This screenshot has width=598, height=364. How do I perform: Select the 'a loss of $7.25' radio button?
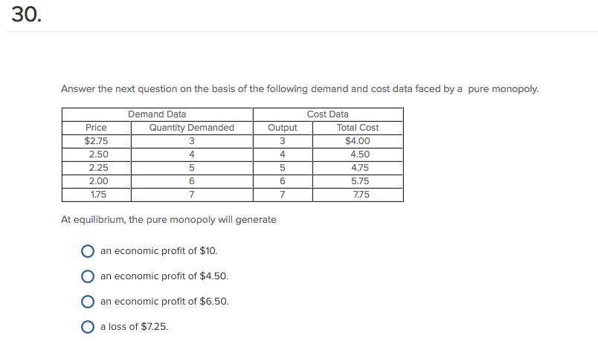point(88,327)
